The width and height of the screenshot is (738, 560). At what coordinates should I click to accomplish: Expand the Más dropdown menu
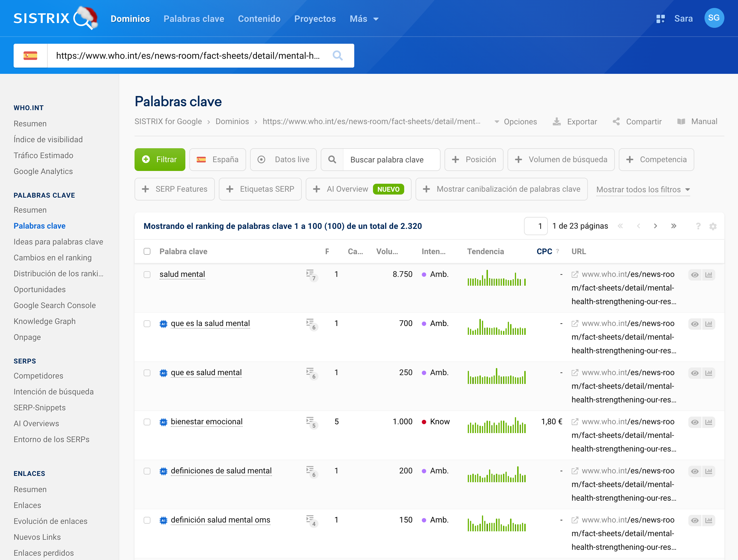364,19
